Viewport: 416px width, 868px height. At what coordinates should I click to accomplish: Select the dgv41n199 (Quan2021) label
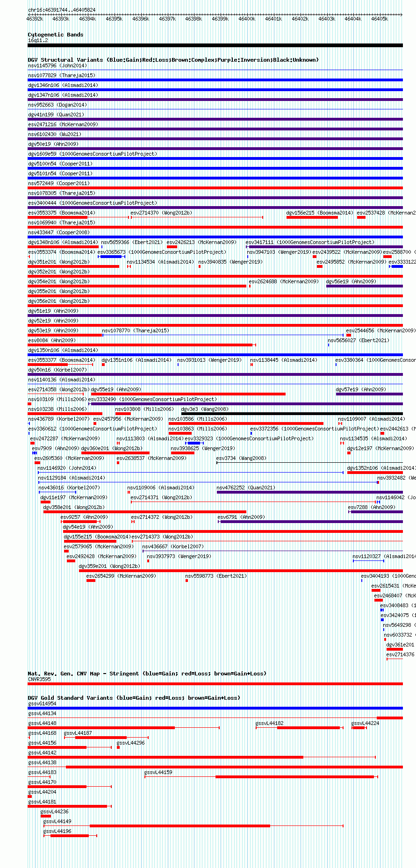tap(56, 115)
